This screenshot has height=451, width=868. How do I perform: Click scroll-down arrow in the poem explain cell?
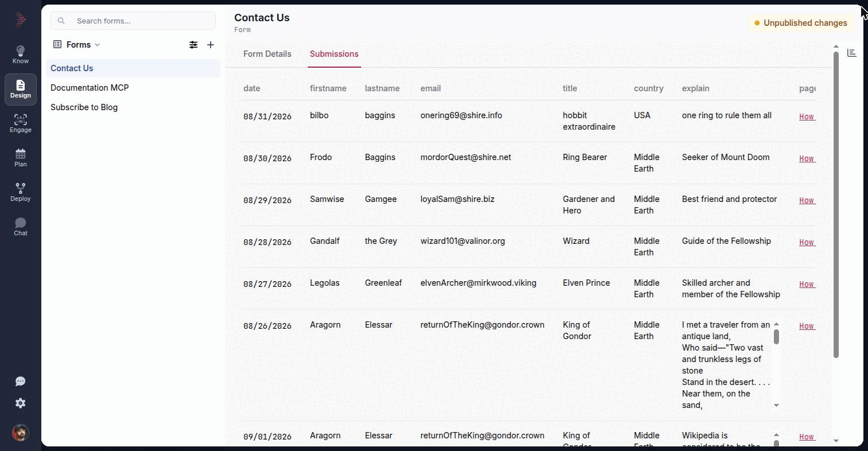point(776,405)
